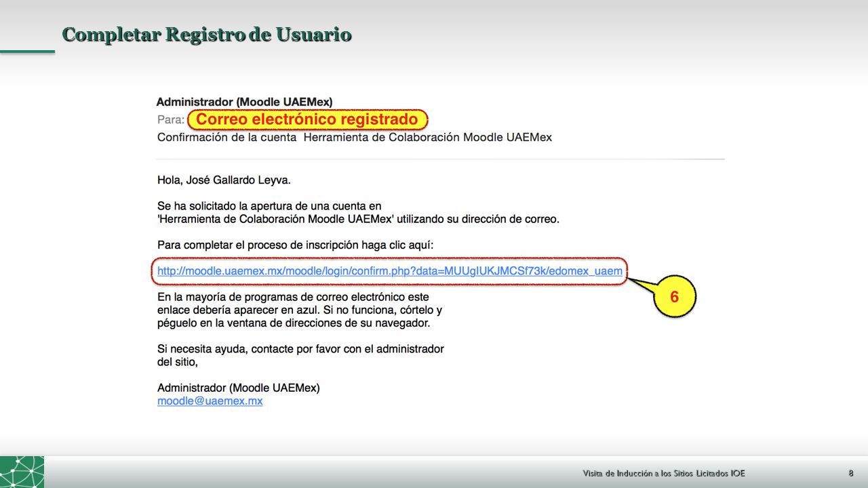Image resolution: width=868 pixels, height=488 pixels.
Task: Click the signature 'Administrador (Moodle UAEMex)' at the bottom
Action: pyautogui.click(x=238, y=388)
